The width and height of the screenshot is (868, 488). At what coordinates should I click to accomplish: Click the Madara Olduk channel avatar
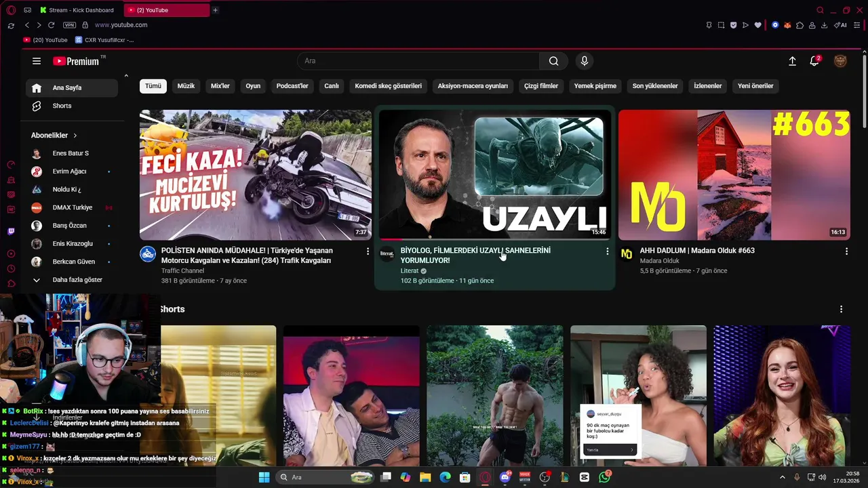pos(627,254)
